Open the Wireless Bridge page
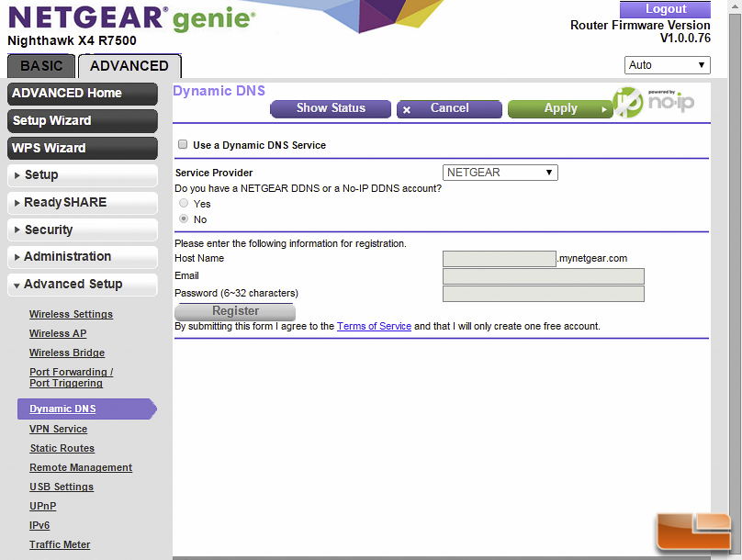 click(67, 353)
